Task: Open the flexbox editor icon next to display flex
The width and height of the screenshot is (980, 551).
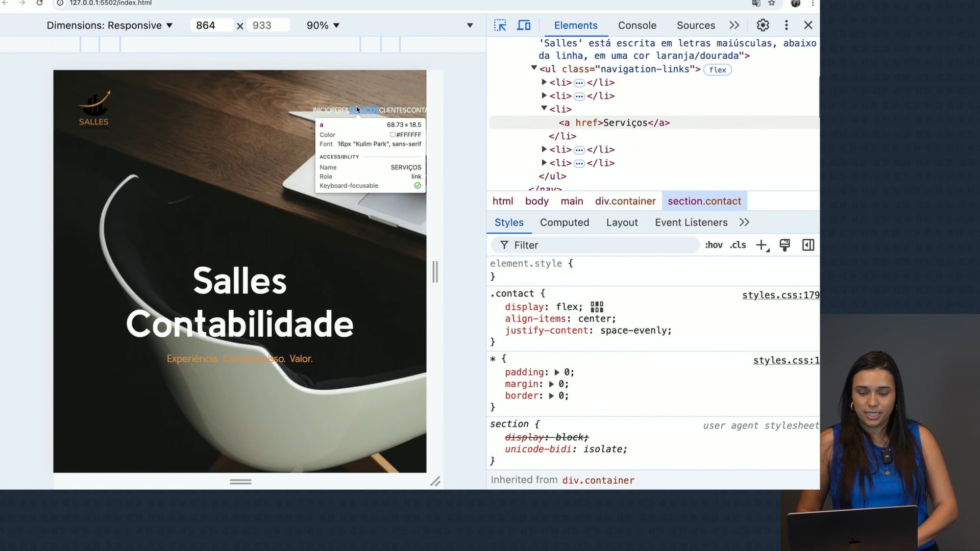Action: pyautogui.click(x=597, y=307)
